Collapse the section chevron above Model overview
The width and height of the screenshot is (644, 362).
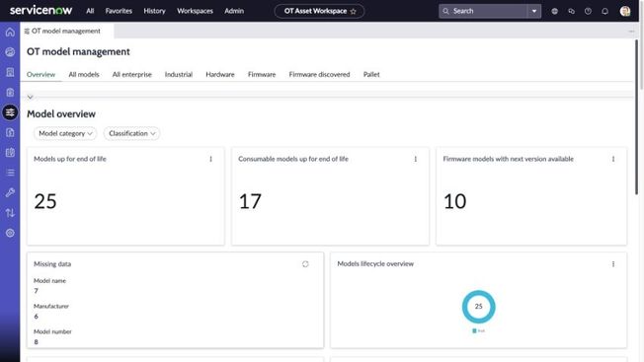point(30,97)
